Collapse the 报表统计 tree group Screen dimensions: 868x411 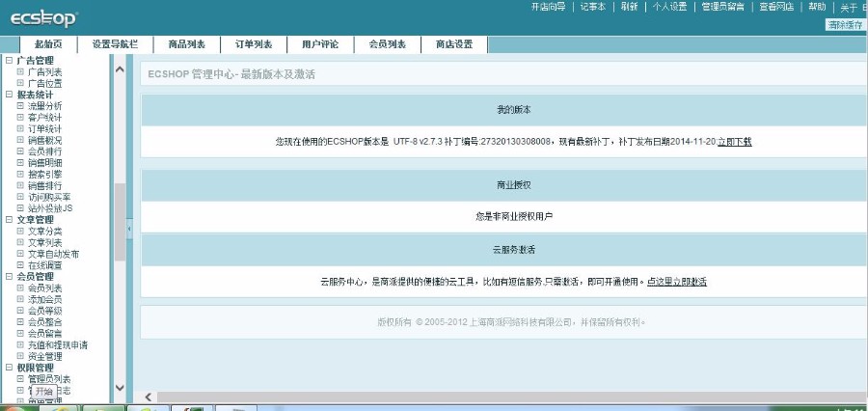coord(9,95)
